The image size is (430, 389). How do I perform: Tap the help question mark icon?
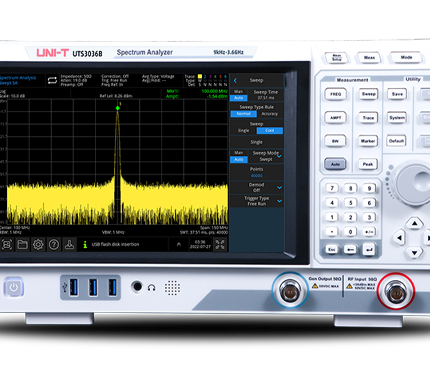(x=54, y=245)
